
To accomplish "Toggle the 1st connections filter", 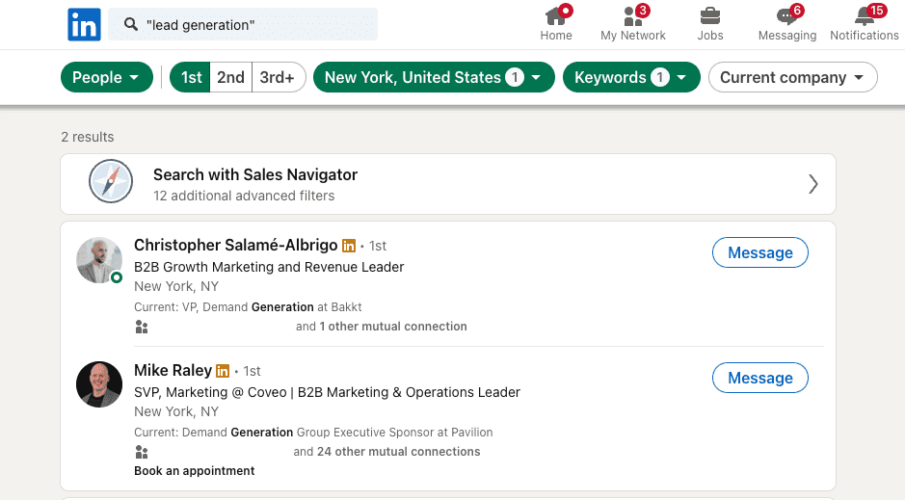I will [x=190, y=77].
